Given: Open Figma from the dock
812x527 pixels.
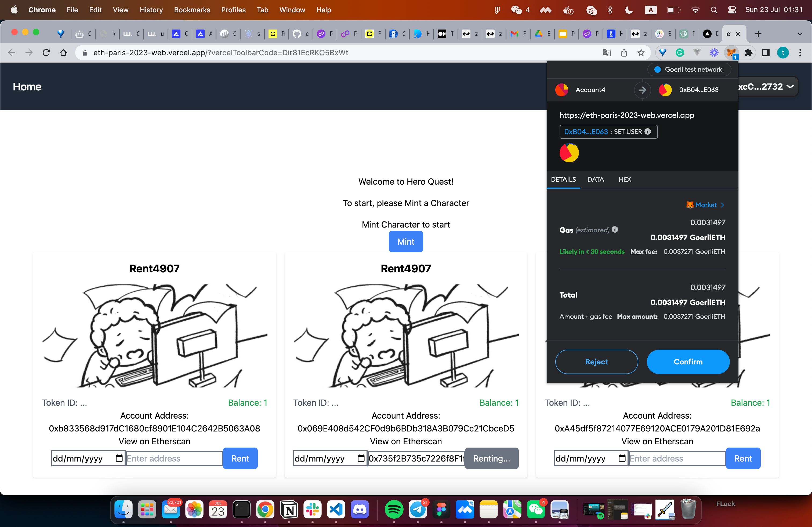Looking at the screenshot, I should click(441, 510).
